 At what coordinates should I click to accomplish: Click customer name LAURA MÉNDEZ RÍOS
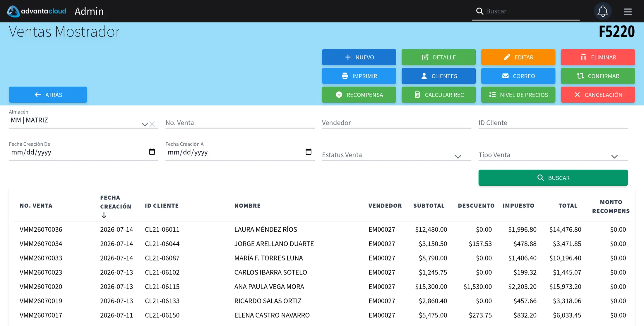click(266, 230)
